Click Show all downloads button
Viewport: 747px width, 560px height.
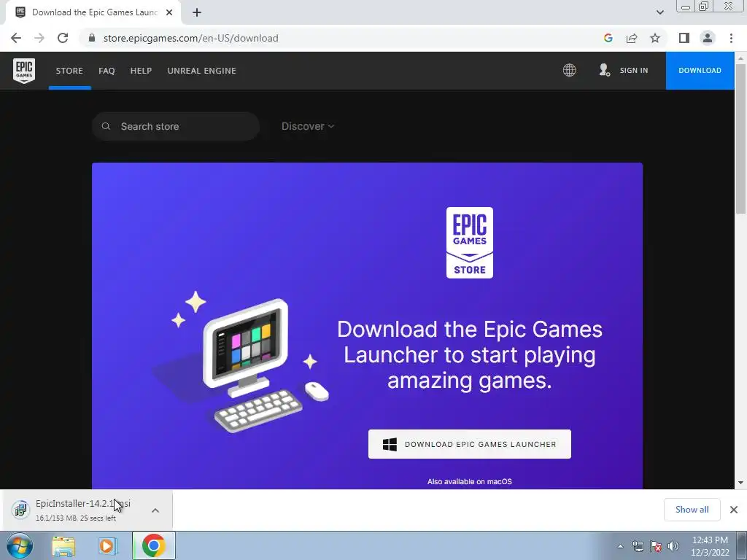pos(692,510)
